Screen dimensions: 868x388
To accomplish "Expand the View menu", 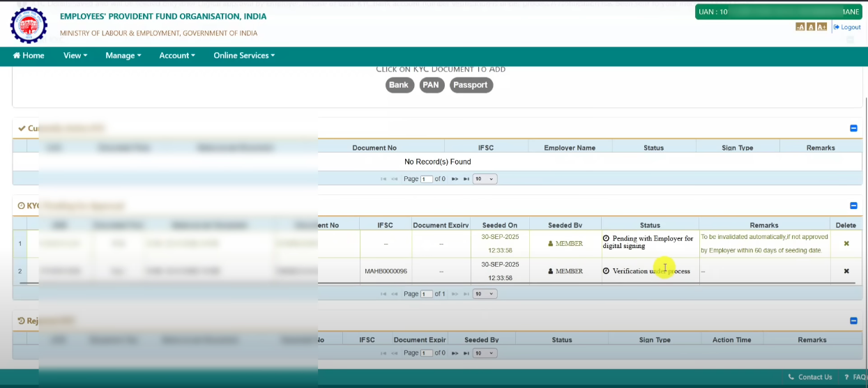I will pyautogui.click(x=75, y=56).
